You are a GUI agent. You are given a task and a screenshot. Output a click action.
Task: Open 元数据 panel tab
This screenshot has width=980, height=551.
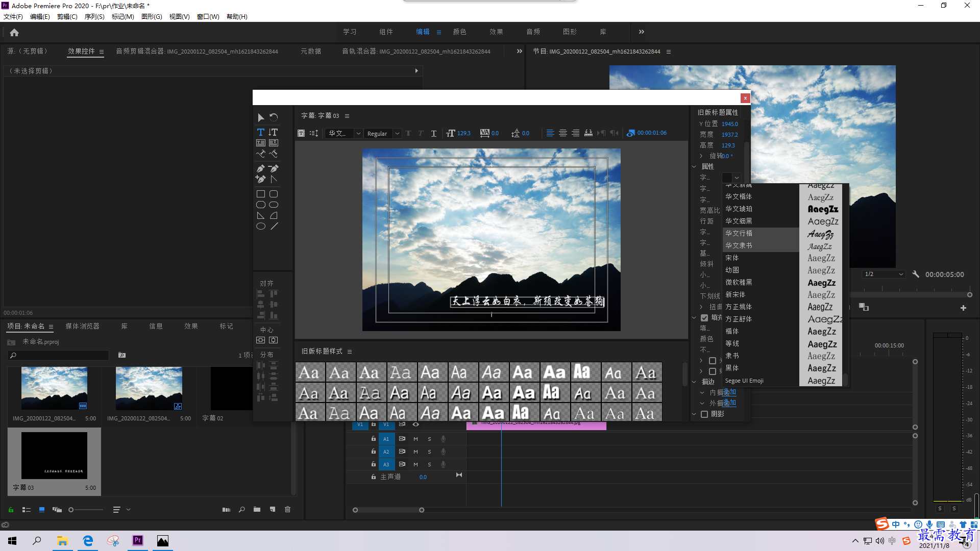tap(311, 51)
